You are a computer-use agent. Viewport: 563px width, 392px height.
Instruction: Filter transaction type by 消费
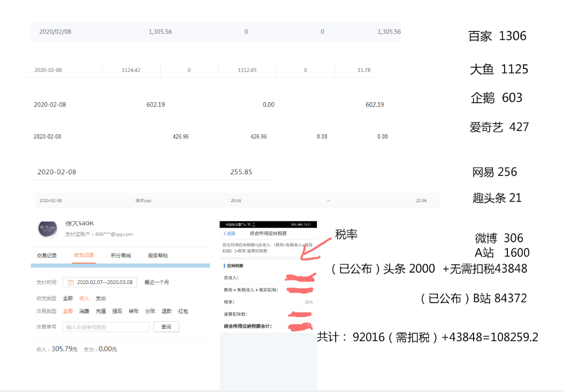(84, 311)
